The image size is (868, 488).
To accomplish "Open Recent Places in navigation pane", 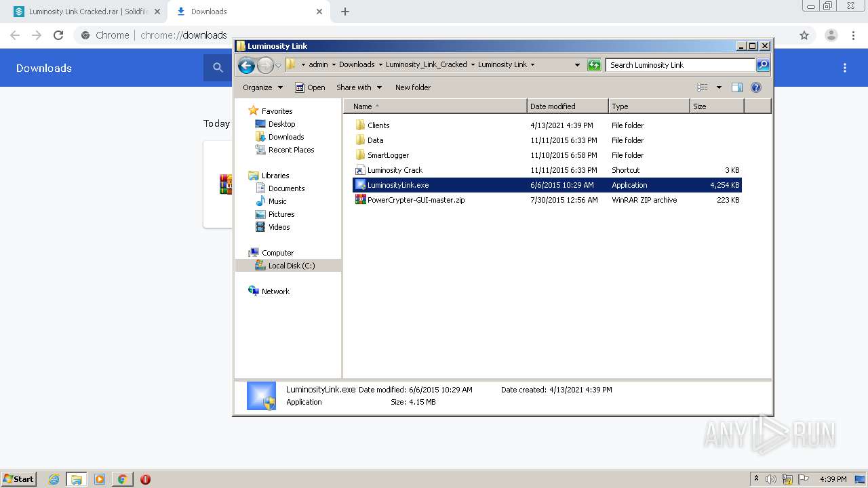I will pos(291,150).
